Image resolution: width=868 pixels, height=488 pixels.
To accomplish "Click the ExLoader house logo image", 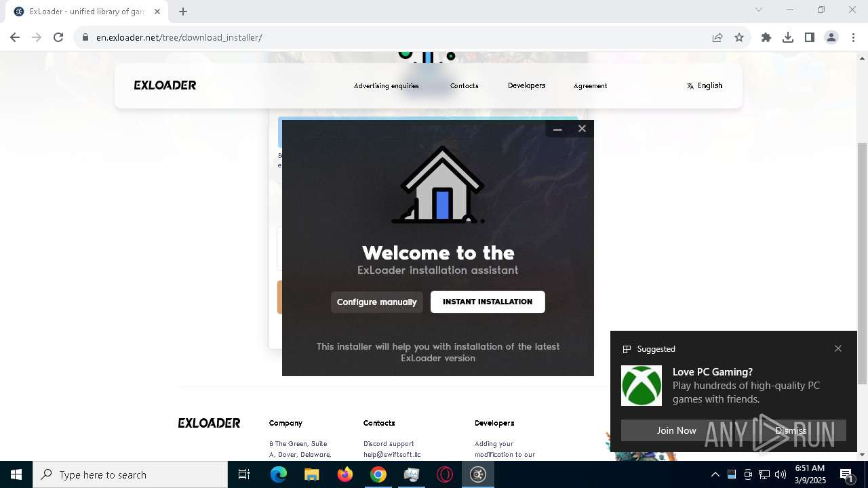I will point(439,184).
